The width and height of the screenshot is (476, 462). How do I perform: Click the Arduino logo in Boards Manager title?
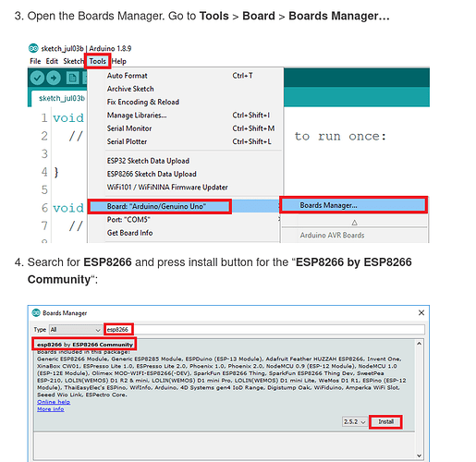[36, 312]
